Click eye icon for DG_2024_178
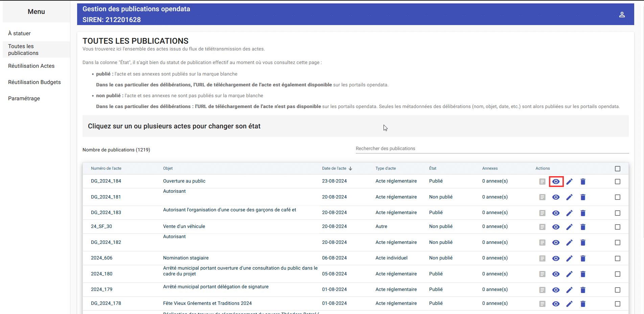This screenshot has width=644, height=314. [556, 304]
